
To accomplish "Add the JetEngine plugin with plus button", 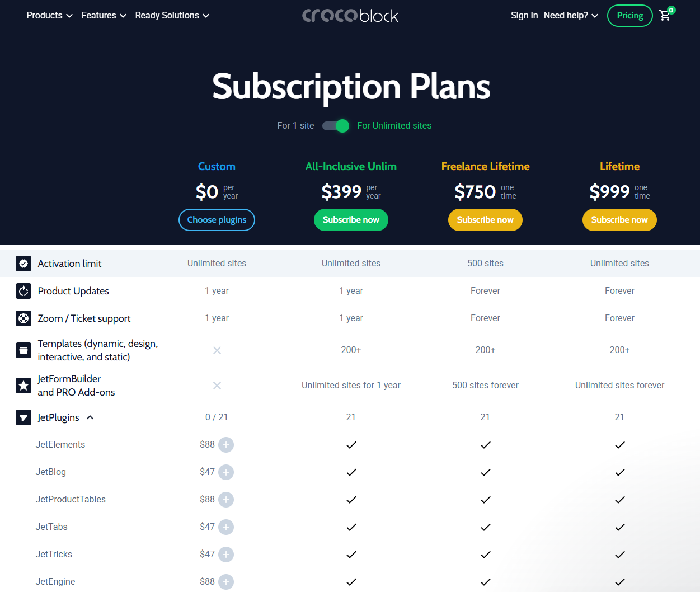I will pos(226,582).
